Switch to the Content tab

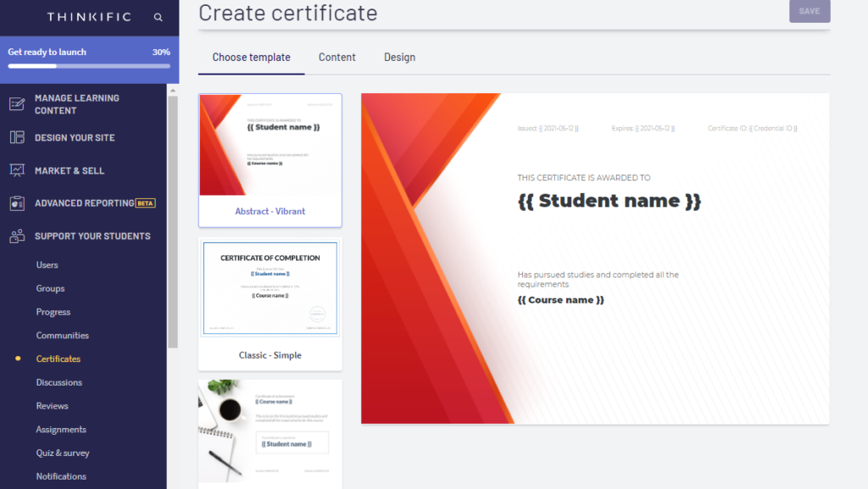(x=337, y=57)
